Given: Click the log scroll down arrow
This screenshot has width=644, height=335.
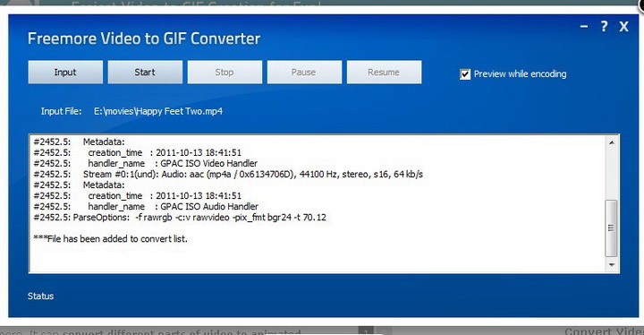Looking at the screenshot, I should [612, 265].
